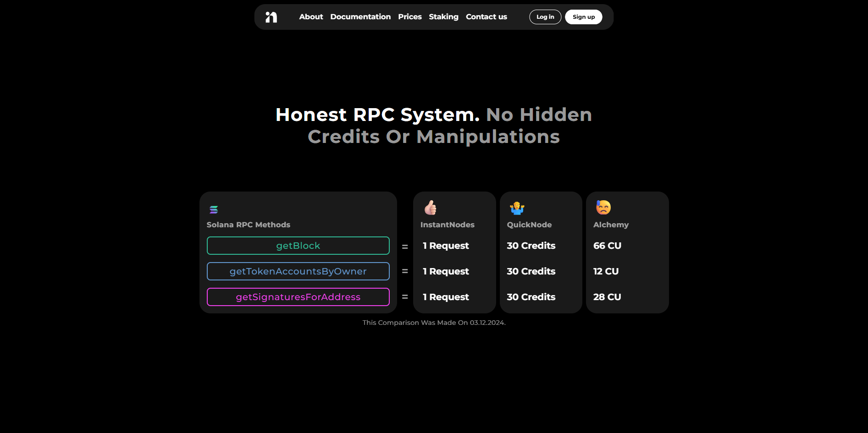
Task: Select the getBlock method button
Action: point(298,246)
